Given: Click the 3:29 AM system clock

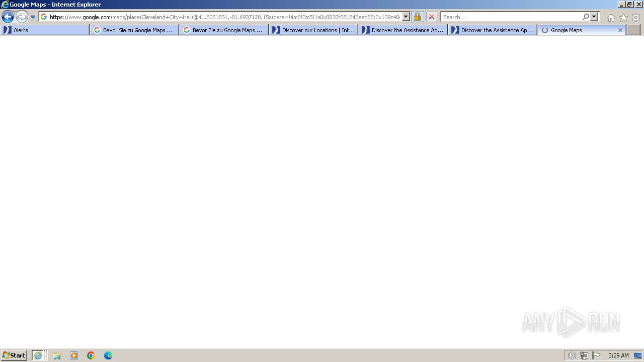Looking at the screenshot, I should tap(618, 355).
